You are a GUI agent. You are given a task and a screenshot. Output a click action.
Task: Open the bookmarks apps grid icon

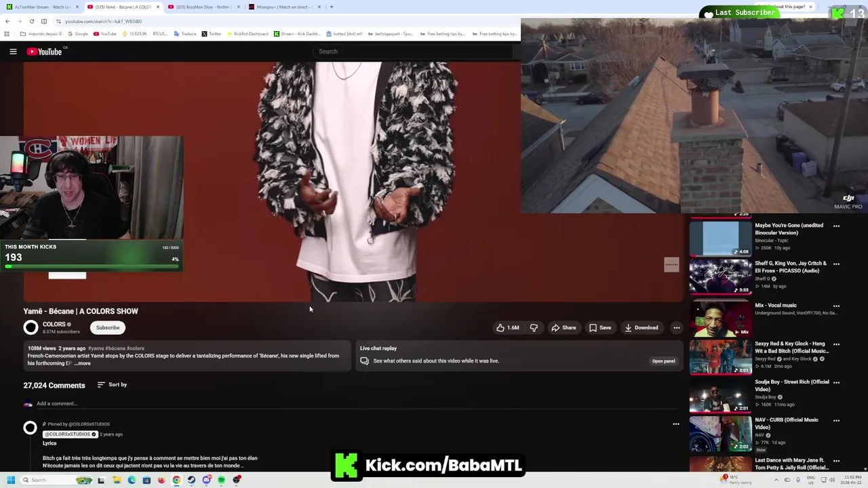7,33
